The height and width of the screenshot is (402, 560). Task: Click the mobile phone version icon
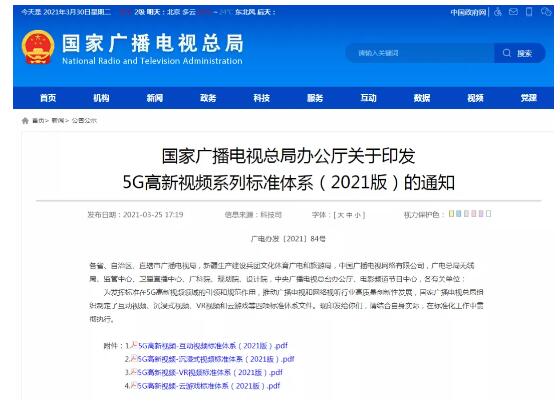point(529,12)
